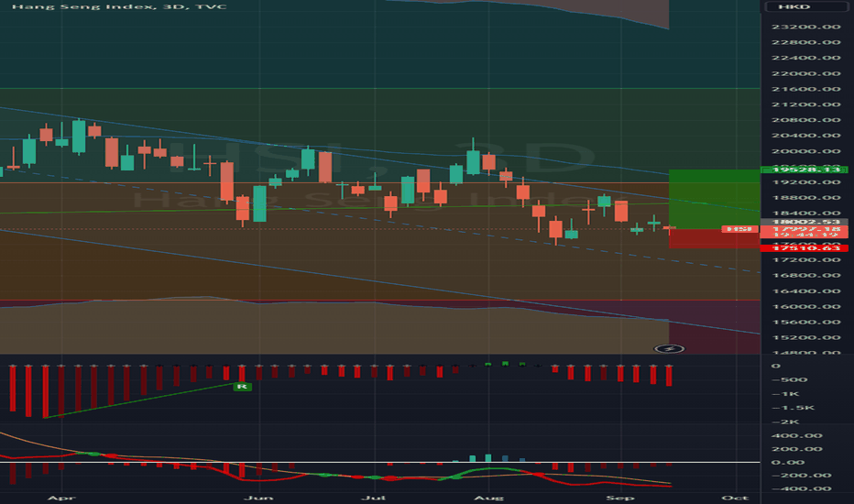The image size is (854, 504).
Task: Click the Jul label on the time axis
Action: [x=374, y=498]
